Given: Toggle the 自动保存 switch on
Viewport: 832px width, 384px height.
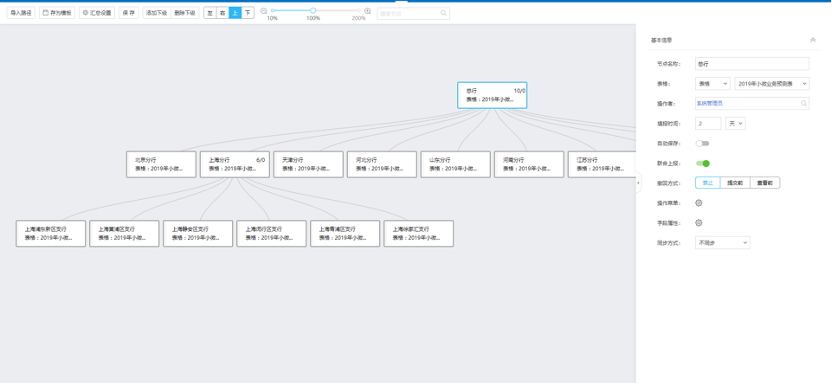Looking at the screenshot, I should click(x=703, y=143).
